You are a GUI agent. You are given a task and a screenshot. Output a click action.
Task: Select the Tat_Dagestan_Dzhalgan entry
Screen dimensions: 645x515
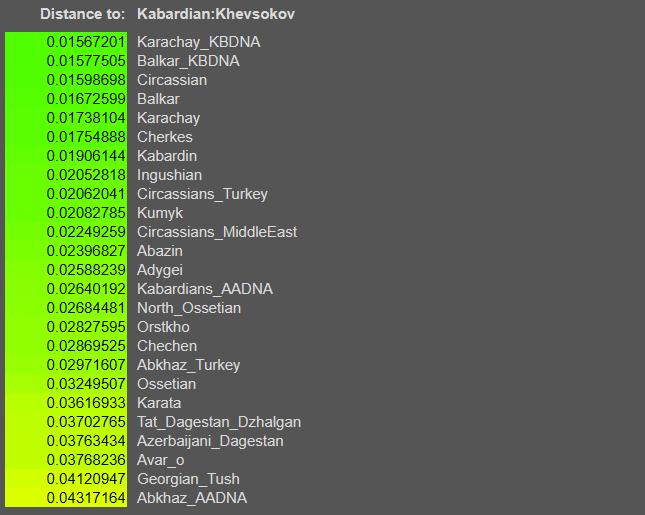(219, 422)
